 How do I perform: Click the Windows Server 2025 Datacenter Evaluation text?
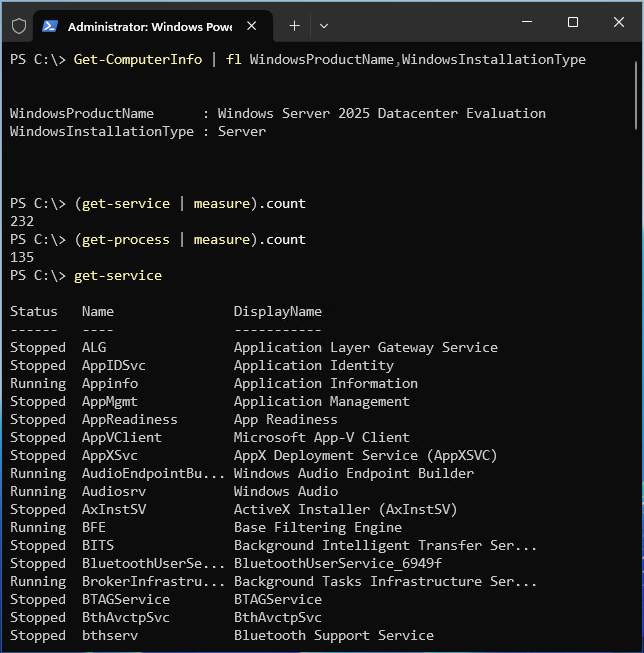tap(381, 113)
